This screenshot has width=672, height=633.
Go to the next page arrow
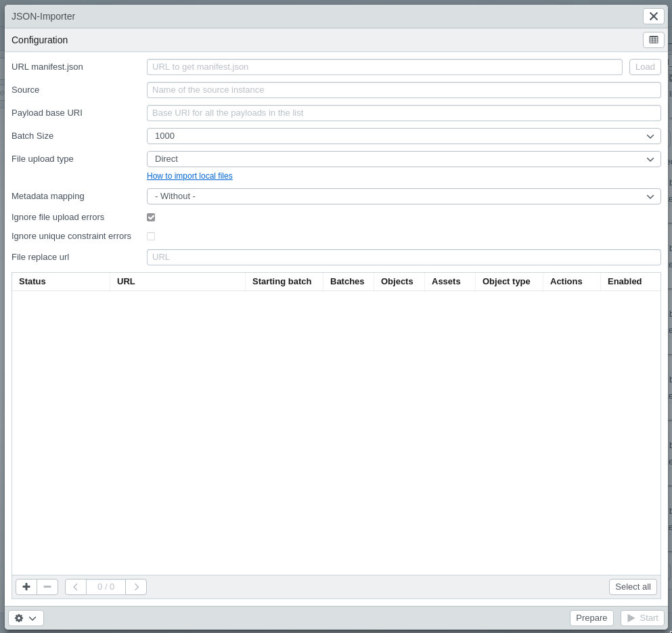136,587
